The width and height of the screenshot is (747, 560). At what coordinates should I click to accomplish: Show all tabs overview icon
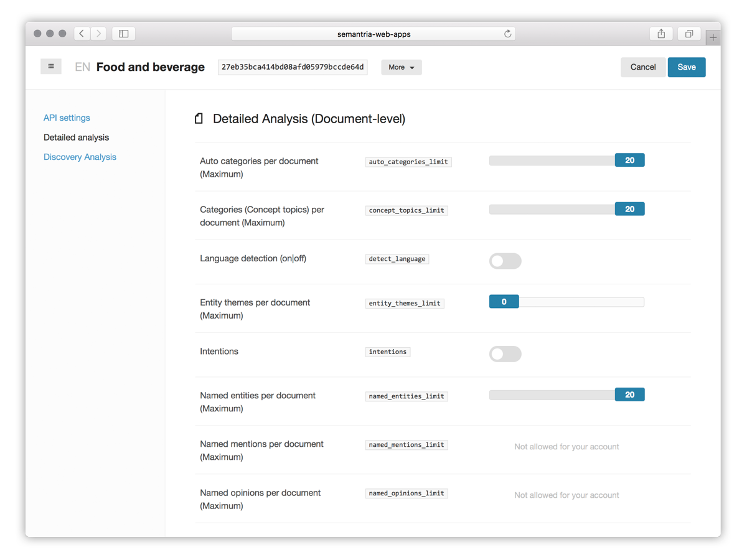tap(689, 34)
